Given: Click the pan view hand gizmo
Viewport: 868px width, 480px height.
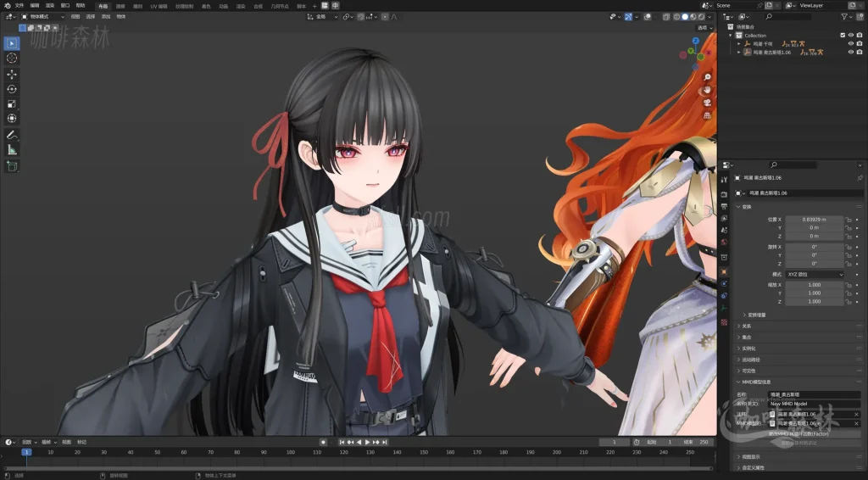Looking at the screenshot, I should [707, 90].
